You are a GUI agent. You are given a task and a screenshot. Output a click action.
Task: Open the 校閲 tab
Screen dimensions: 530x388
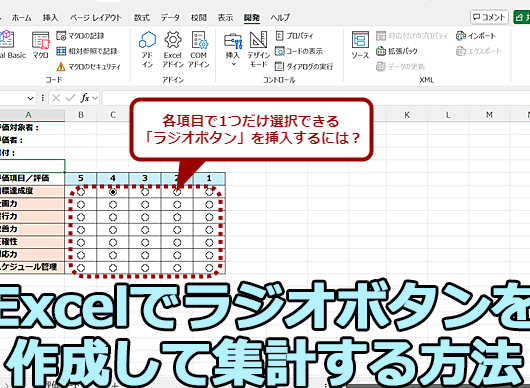click(198, 17)
